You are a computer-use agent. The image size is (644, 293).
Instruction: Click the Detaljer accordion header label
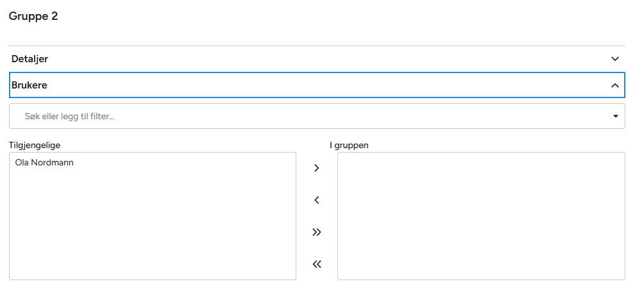(30, 59)
